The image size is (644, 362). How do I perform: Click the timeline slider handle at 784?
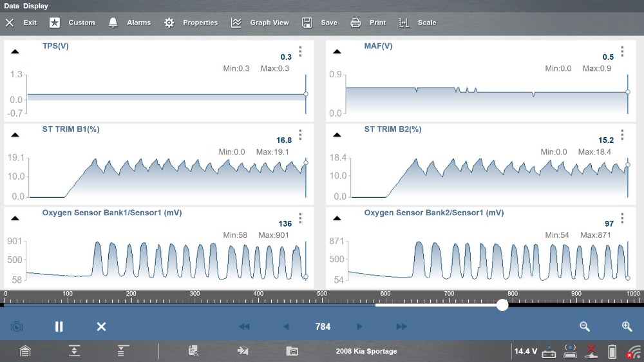(502, 305)
